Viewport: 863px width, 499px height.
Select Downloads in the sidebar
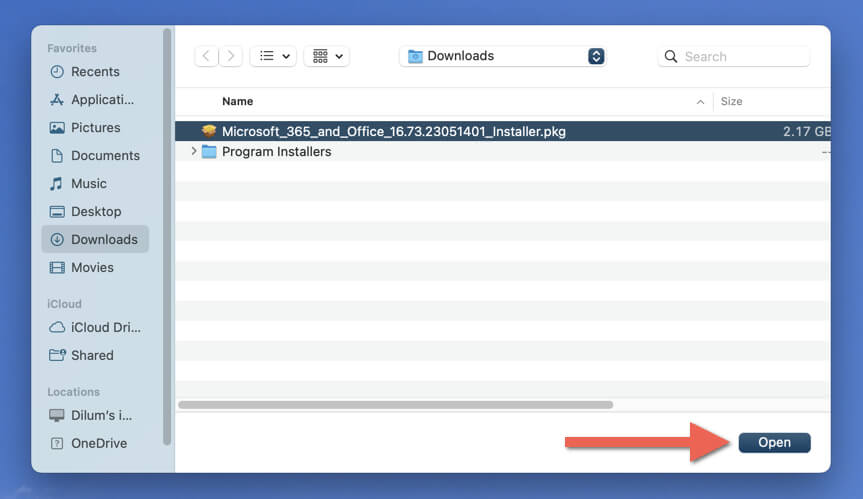coord(95,239)
